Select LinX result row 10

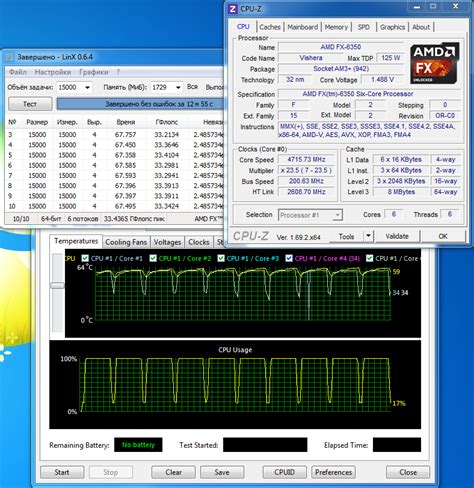[115, 206]
